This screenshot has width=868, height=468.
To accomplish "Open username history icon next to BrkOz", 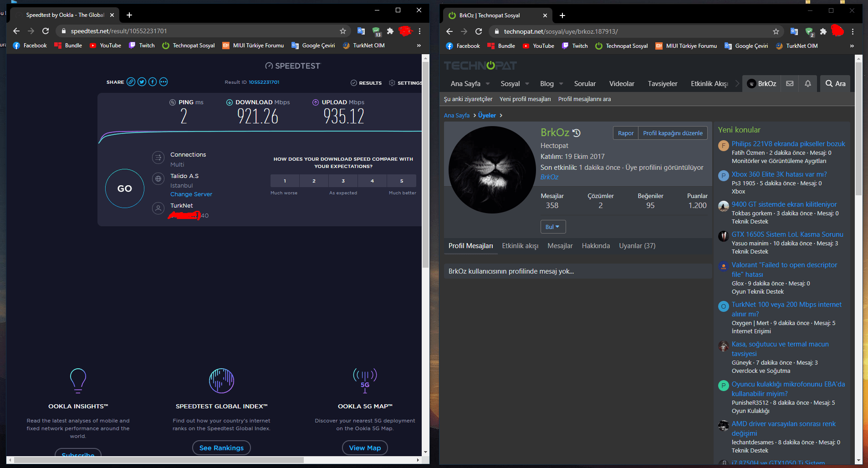I will pyautogui.click(x=577, y=133).
